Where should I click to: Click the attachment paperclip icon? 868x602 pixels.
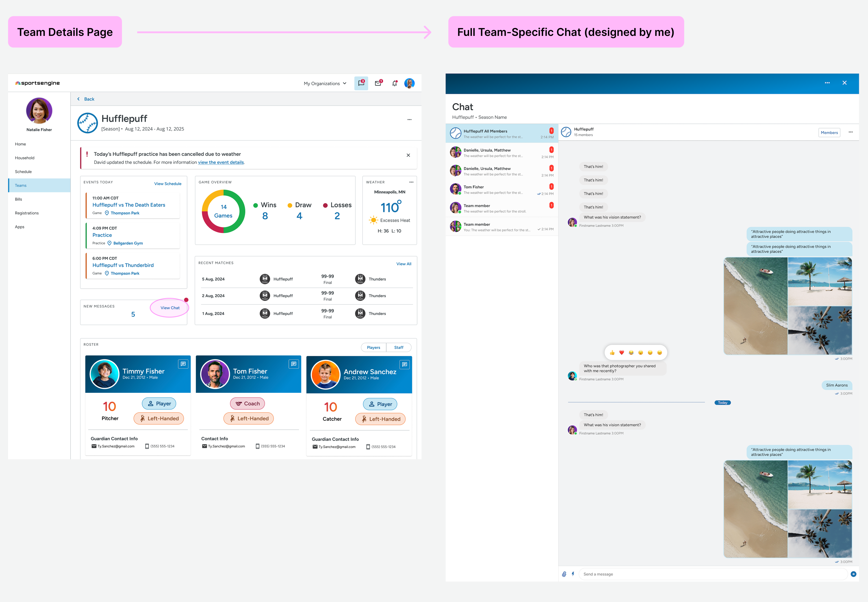coord(564,574)
